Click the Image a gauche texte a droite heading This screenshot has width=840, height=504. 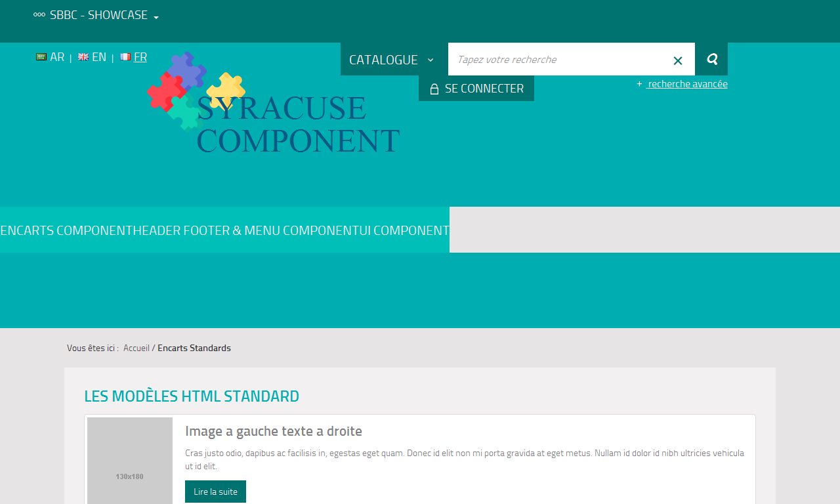(x=274, y=431)
